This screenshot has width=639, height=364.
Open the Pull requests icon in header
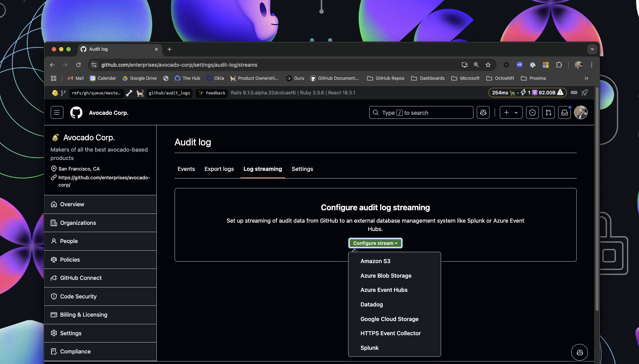548,113
